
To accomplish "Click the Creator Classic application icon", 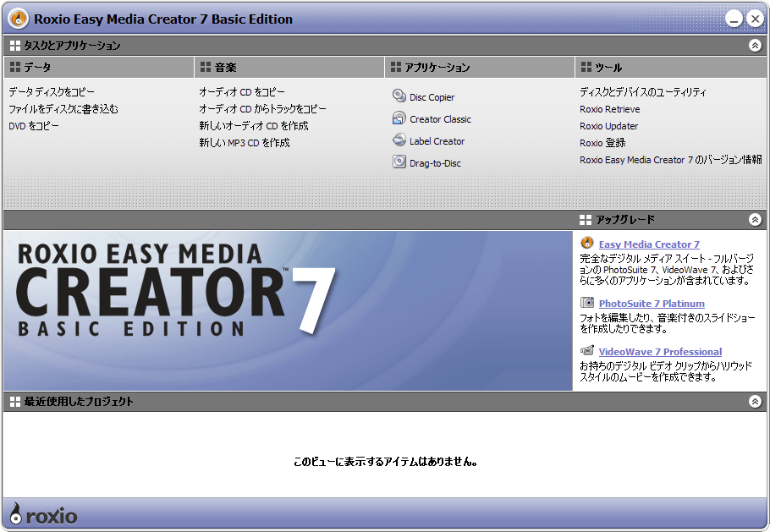I will (399, 118).
